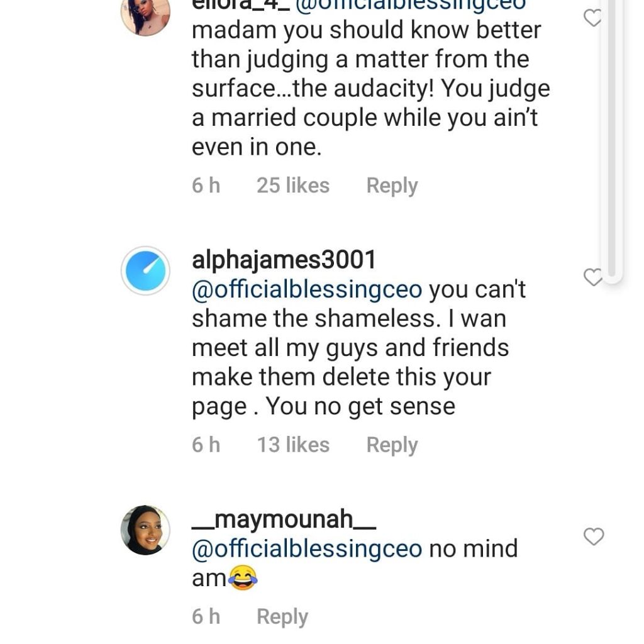This screenshot has height=644, width=644.
Task: Click the comments scrollbar handle
Action: 611,138
